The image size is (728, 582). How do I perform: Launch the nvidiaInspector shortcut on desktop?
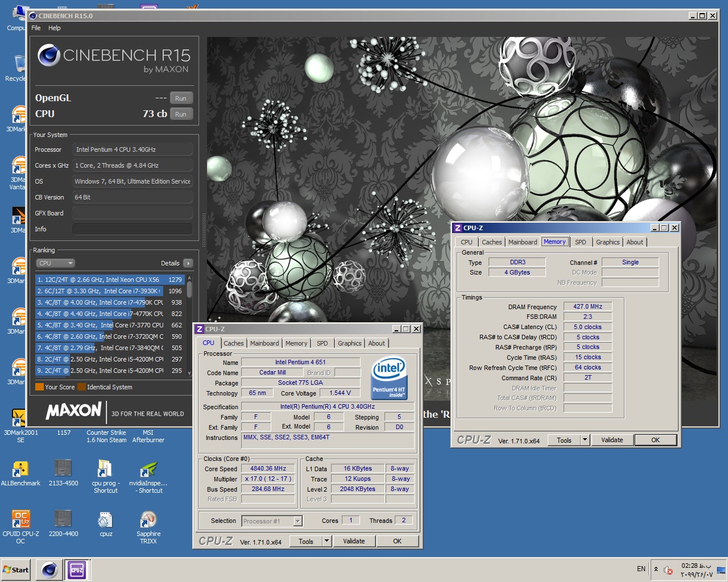click(148, 476)
